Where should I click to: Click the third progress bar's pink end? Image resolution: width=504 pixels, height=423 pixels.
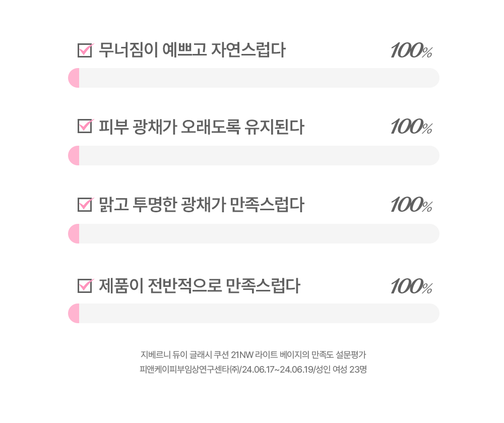pyautogui.click(x=74, y=233)
